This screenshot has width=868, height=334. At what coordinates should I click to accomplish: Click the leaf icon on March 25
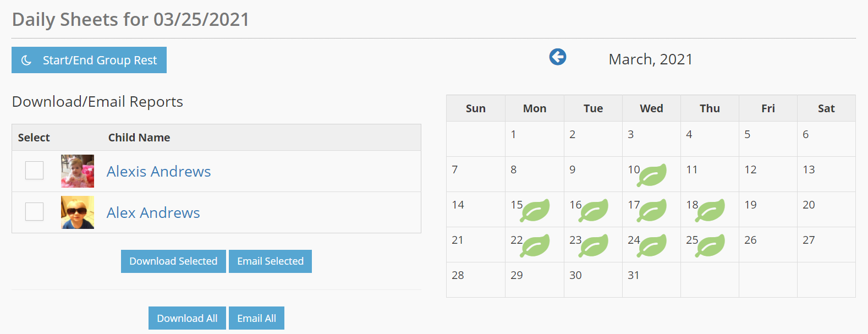[711, 245]
